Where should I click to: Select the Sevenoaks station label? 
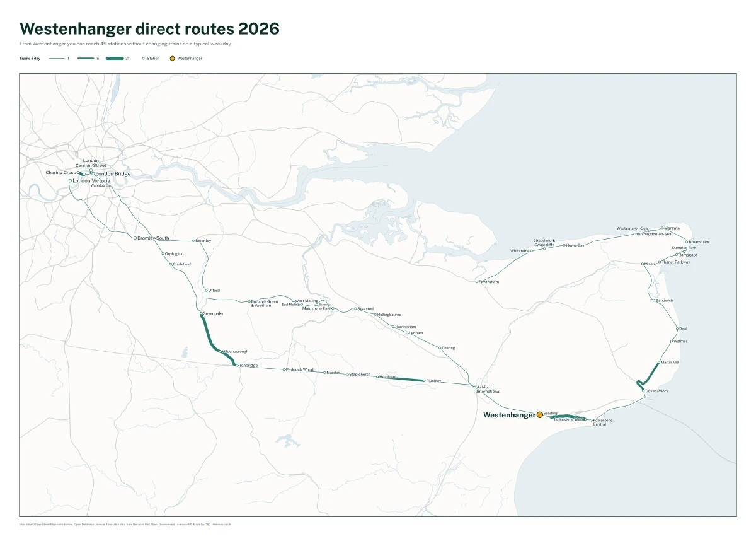point(213,313)
